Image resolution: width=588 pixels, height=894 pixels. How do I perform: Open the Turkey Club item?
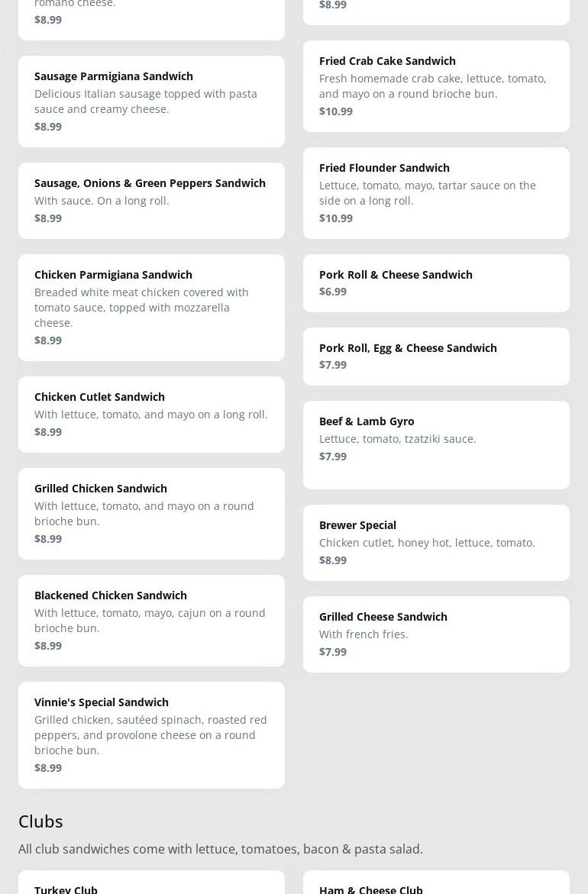pyautogui.click(x=151, y=886)
